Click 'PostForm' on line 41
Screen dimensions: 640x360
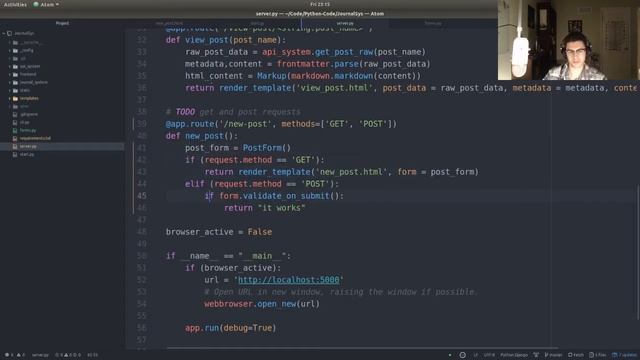pyautogui.click(x=262, y=148)
